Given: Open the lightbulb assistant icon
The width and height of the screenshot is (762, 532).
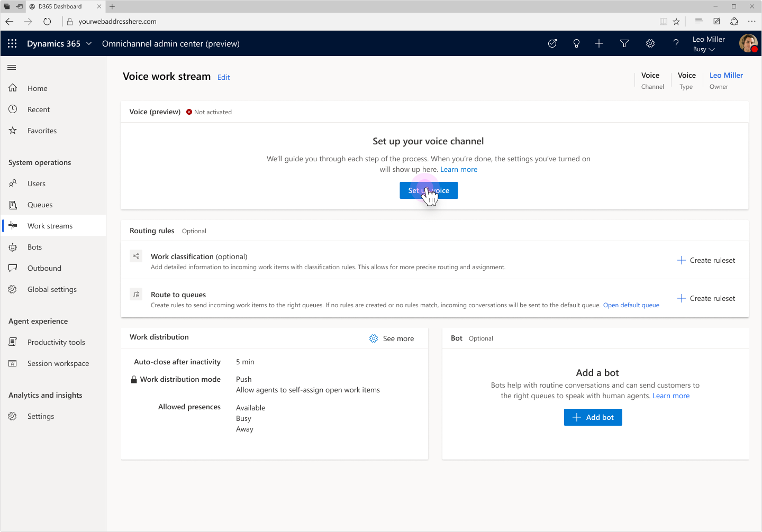Looking at the screenshot, I should [576, 43].
